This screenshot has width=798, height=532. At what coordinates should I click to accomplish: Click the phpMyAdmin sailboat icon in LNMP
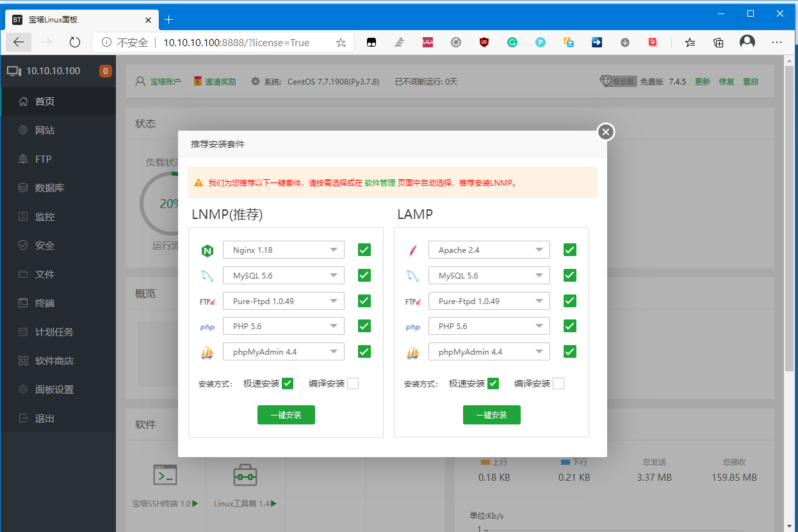point(207,352)
